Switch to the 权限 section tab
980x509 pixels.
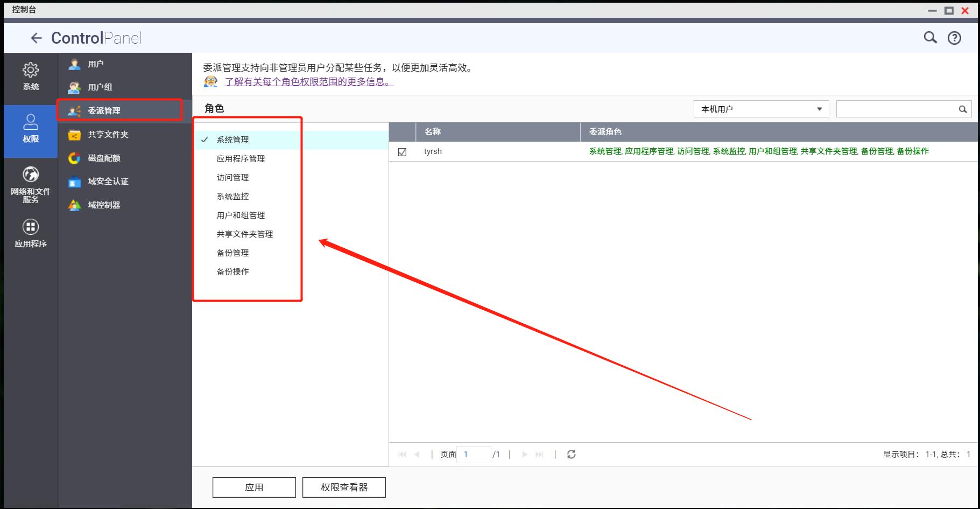[30, 131]
